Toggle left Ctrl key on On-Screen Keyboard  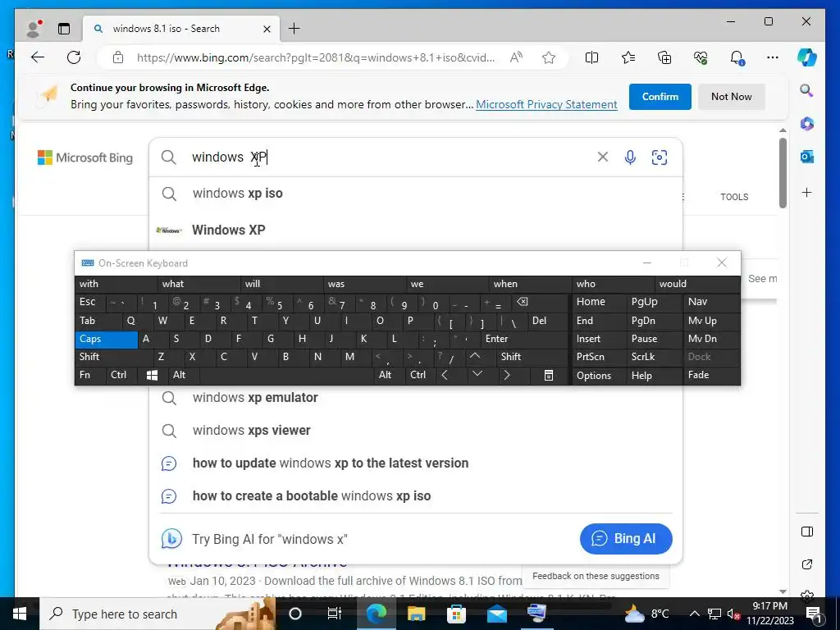(x=121, y=375)
